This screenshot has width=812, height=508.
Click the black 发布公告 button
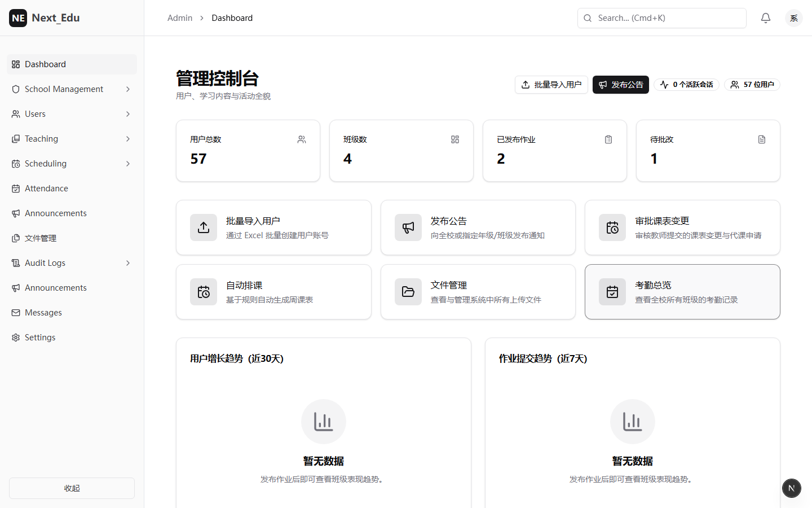tap(621, 85)
